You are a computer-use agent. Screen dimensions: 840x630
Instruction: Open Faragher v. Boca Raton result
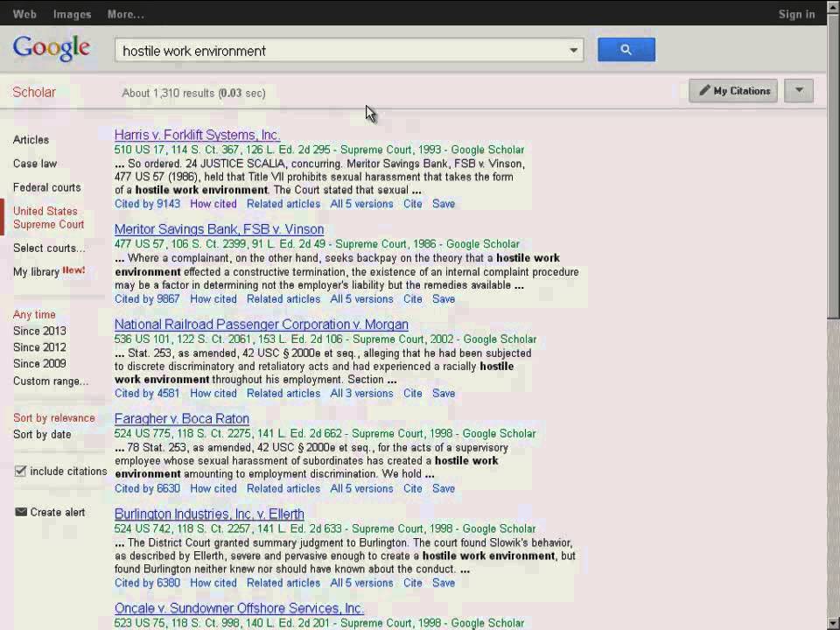pos(182,418)
